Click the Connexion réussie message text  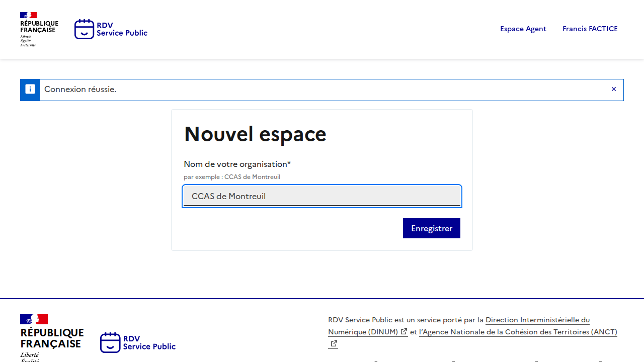(80, 89)
